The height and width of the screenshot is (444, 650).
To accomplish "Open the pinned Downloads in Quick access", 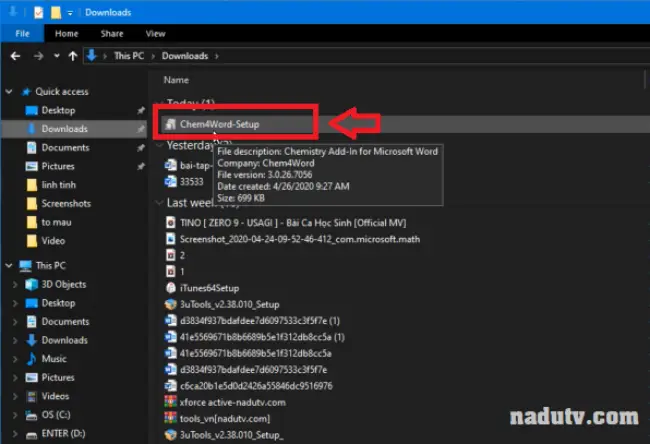I will pos(65,129).
